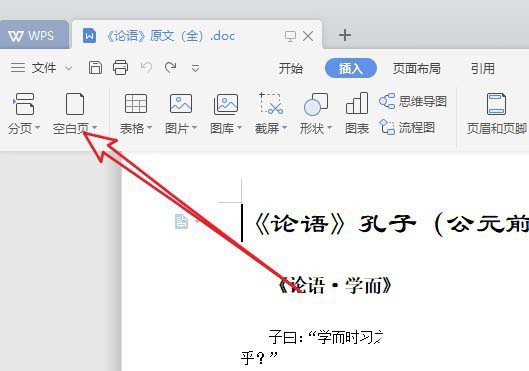
Task: Click the paragraph layout icon beside the title
Action: pos(182,222)
